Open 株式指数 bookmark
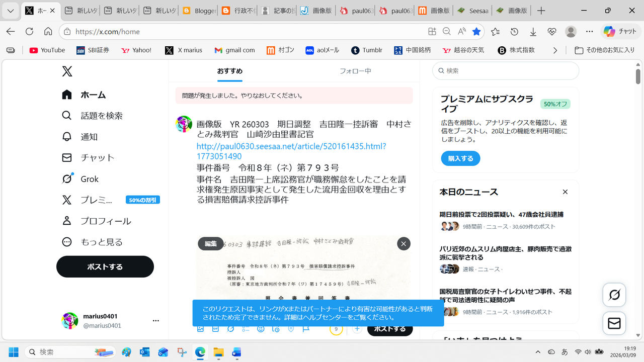644x362 pixels. pyautogui.click(x=516, y=50)
